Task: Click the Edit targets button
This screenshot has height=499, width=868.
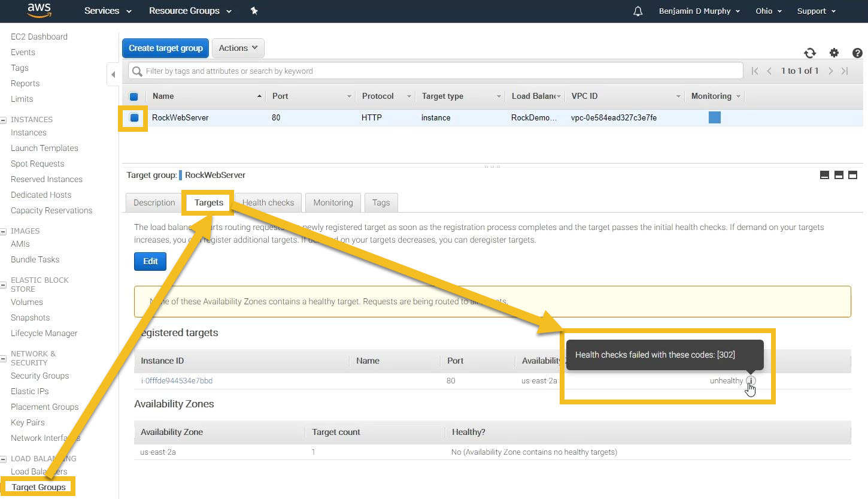Action: coord(150,261)
